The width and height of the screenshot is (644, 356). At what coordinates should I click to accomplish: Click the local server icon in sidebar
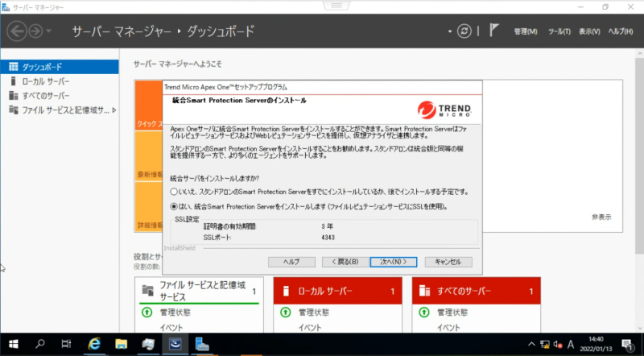pyautogui.click(x=14, y=81)
